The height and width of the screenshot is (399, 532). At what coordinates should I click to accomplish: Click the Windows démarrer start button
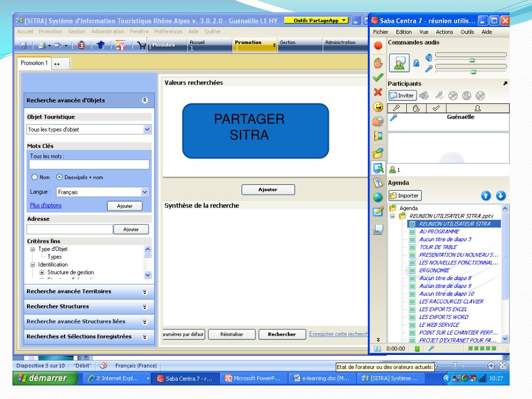pyautogui.click(x=45, y=378)
